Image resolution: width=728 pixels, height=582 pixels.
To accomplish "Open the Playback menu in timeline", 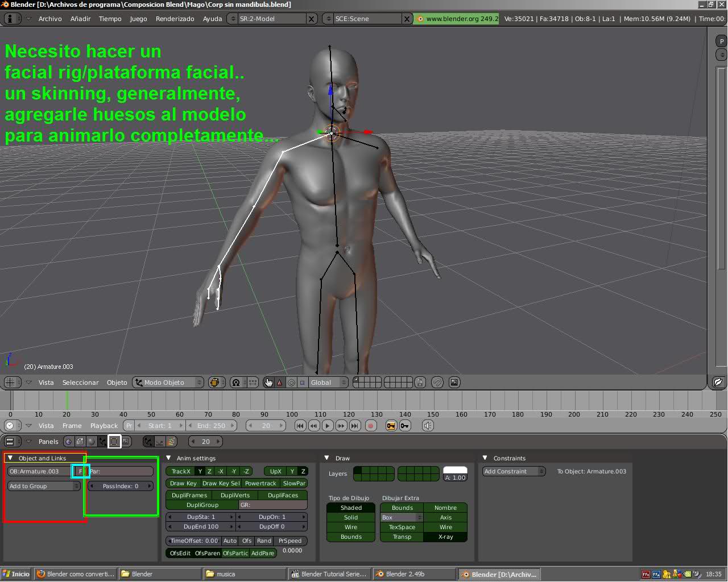I will [x=104, y=426].
